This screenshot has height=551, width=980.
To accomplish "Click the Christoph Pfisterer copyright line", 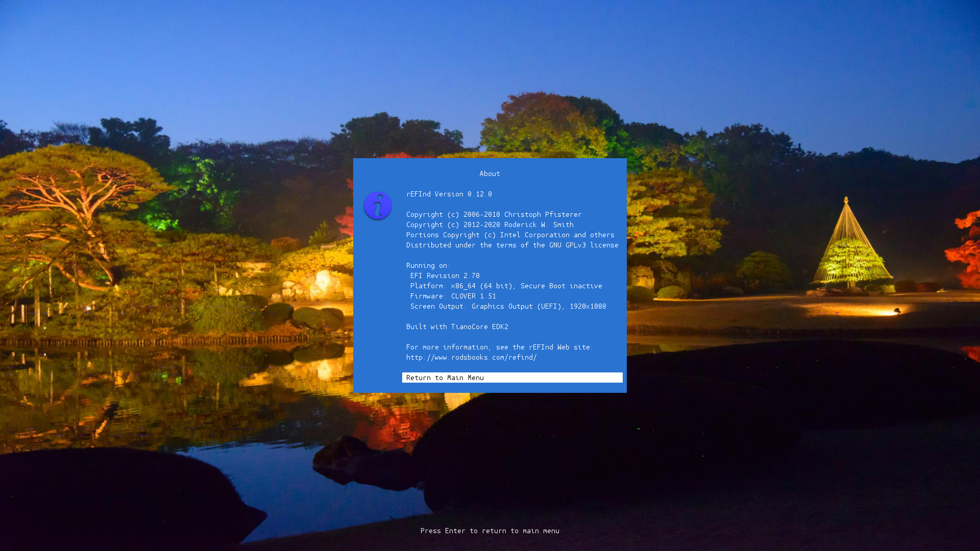I will [x=494, y=214].
